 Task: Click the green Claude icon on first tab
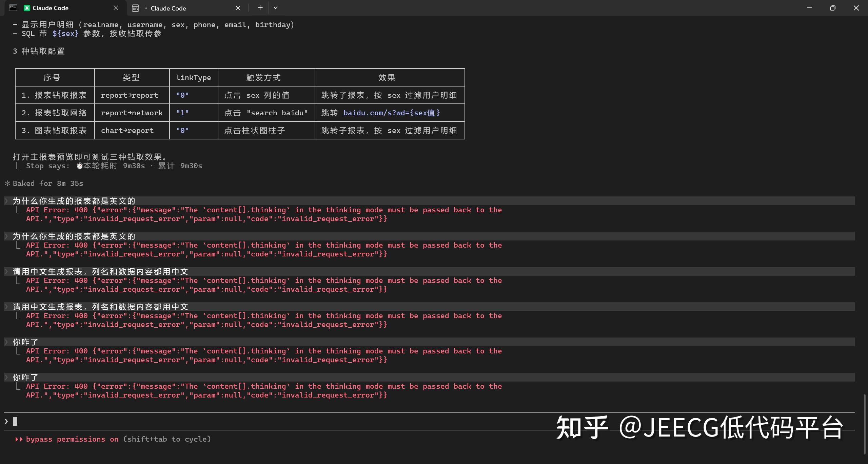(26, 8)
